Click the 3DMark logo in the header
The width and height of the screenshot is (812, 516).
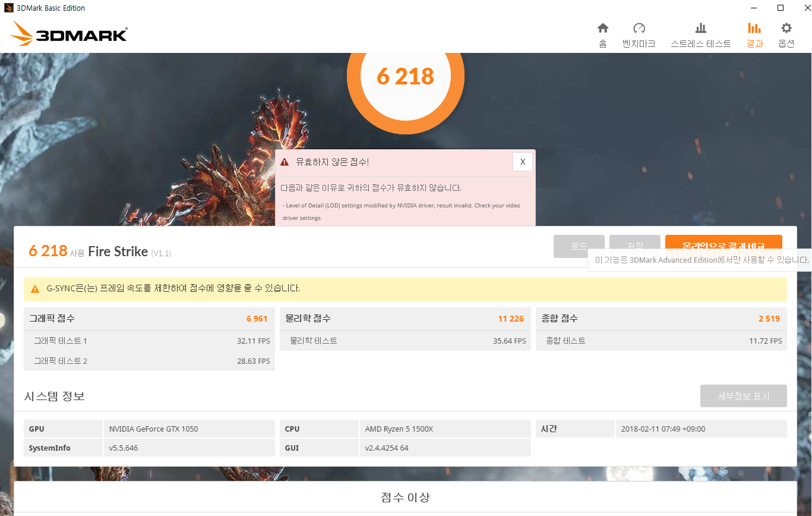(x=69, y=34)
